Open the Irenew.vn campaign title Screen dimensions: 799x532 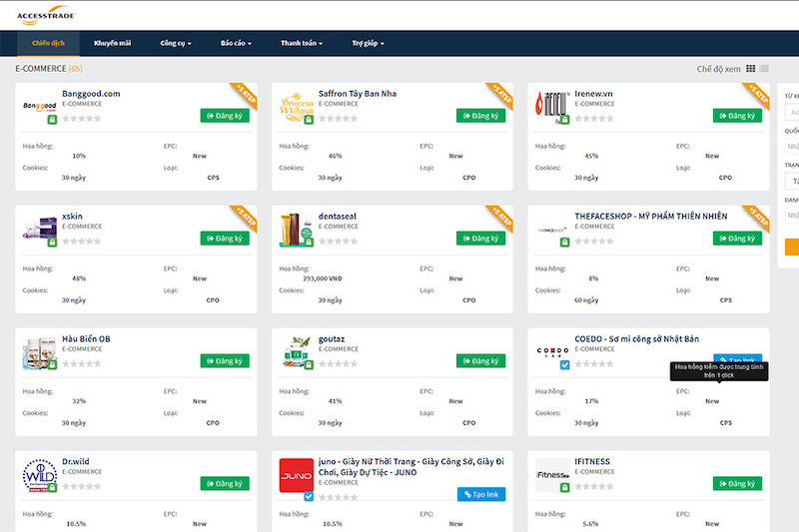593,94
